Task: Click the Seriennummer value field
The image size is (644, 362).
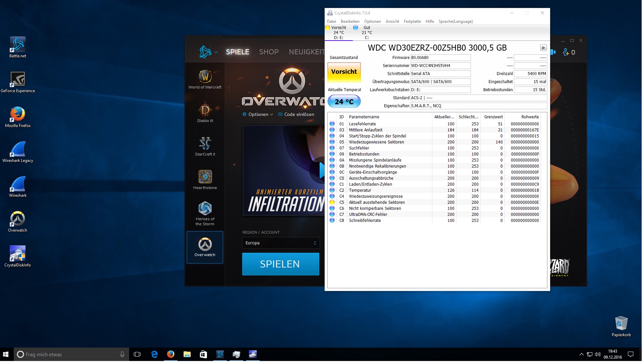Action: (440, 66)
